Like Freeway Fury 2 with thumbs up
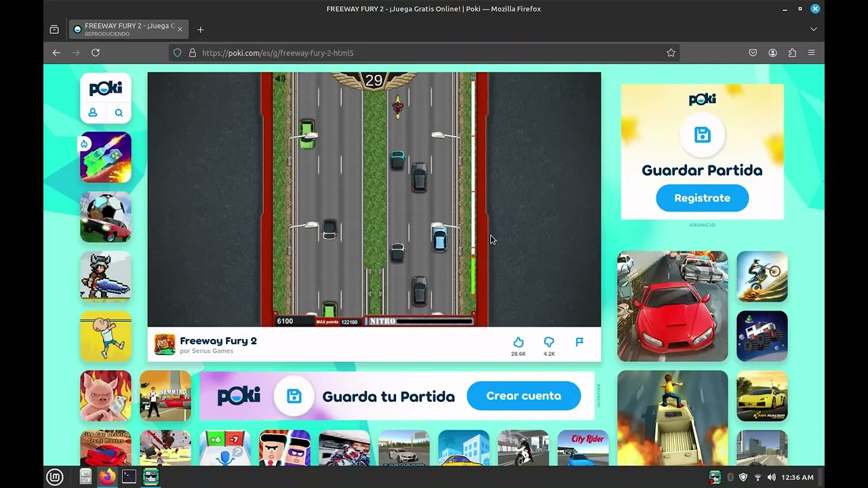This screenshot has width=868, height=488. pyautogui.click(x=518, y=342)
